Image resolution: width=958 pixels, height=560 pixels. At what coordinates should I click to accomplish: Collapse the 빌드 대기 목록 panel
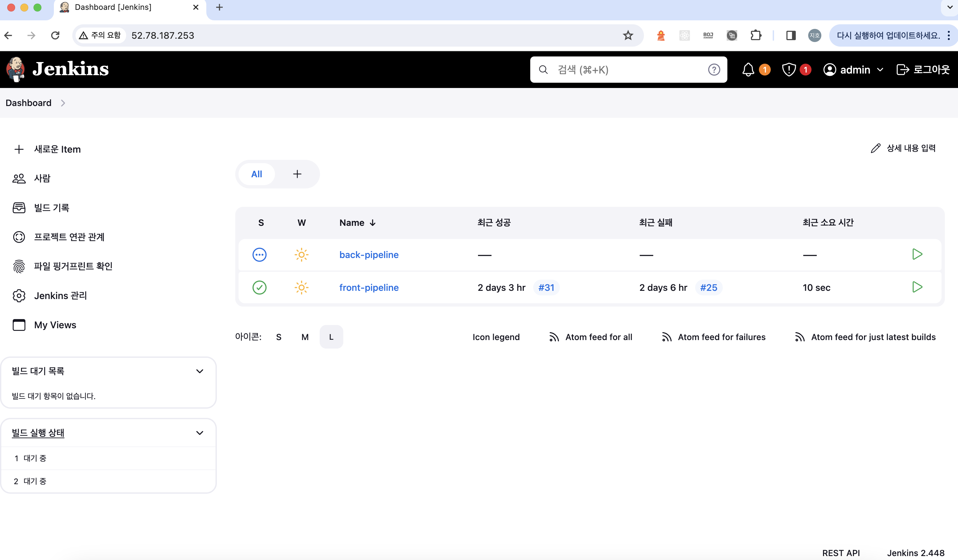pyautogui.click(x=200, y=371)
